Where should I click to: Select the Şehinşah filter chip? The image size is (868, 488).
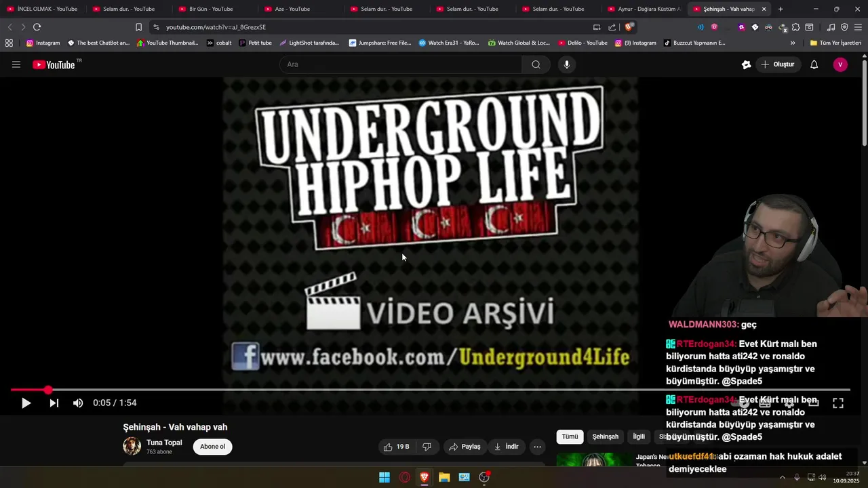pyautogui.click(x=605, y=436)
